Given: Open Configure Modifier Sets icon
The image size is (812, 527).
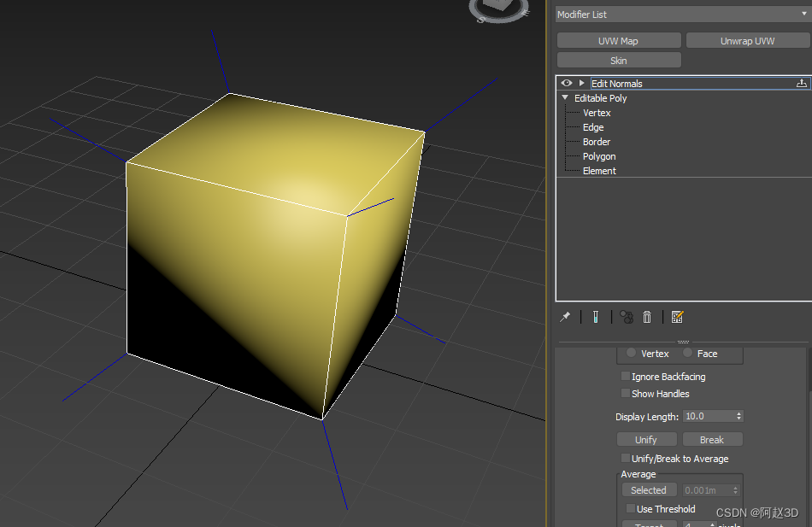Looking at the screenshot, I should coord(677,317).
